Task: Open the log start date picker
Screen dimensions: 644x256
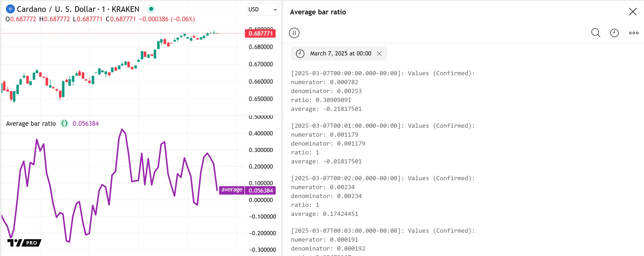Action: [614, 33]
